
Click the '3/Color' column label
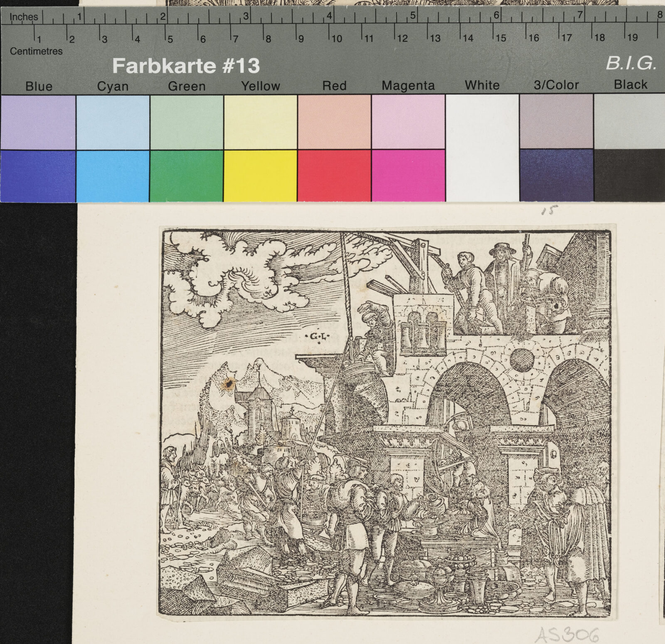556,85
